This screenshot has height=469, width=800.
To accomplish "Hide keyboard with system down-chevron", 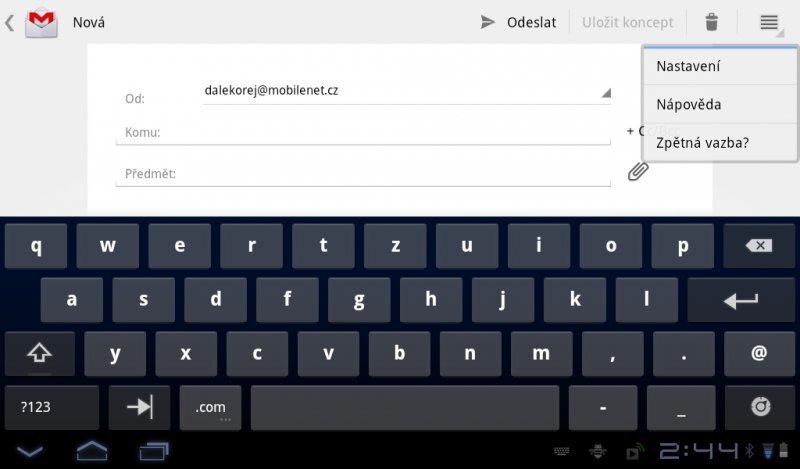I will (30, 451).
